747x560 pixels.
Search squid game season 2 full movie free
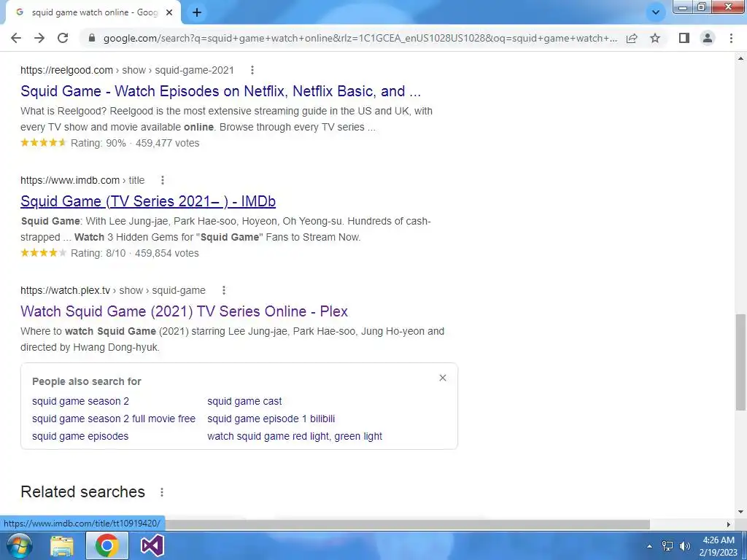(x=114, y=419)
